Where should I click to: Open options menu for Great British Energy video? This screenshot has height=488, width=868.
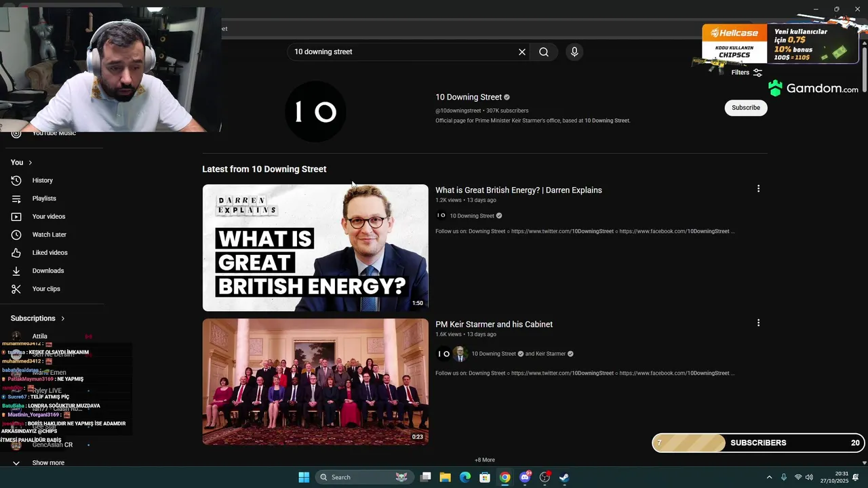pyautogui.click(x=758, y=189)
